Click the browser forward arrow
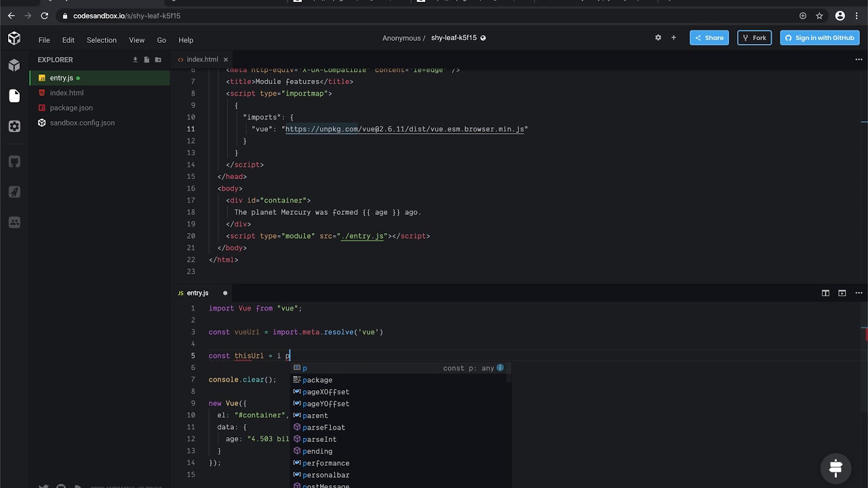Screen dimensions: 868x488 (x=28, y=16)
